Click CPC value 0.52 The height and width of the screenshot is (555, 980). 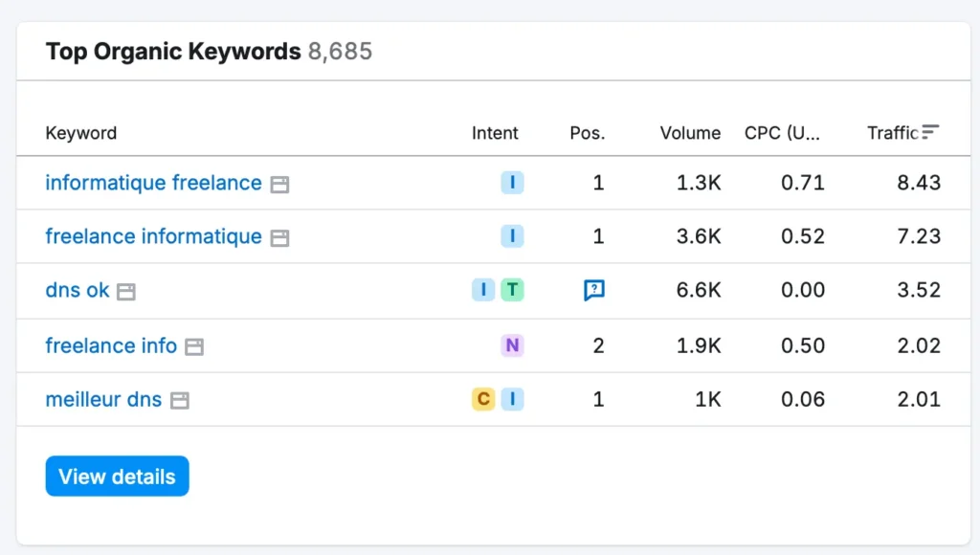click(x=803, y=236)
